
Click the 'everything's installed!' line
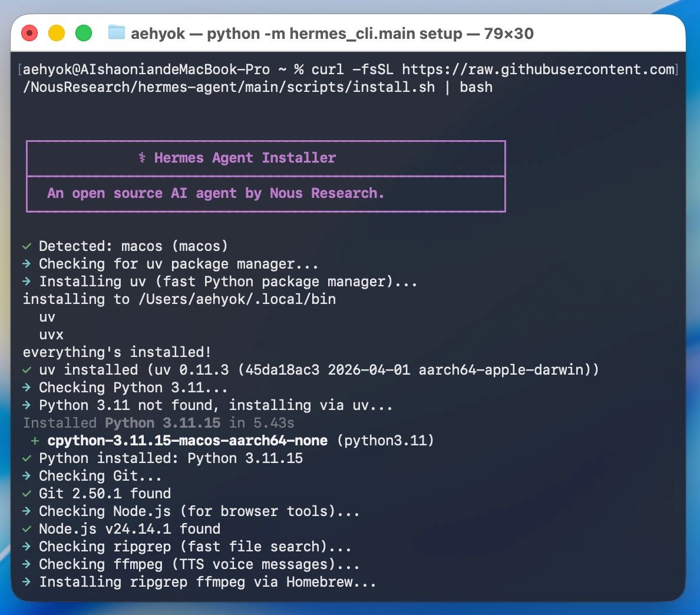pyautogui.click(x=117, y=352)
